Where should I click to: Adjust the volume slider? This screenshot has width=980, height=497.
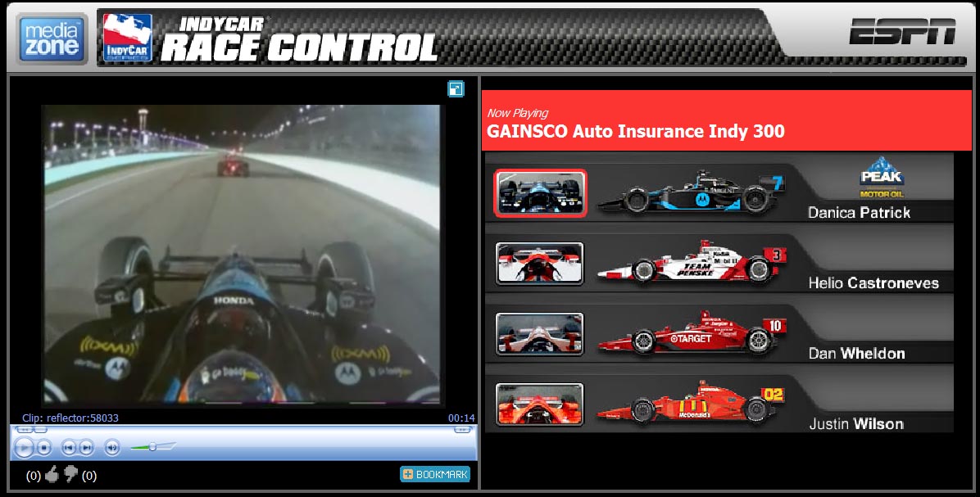tap(152, 447)
